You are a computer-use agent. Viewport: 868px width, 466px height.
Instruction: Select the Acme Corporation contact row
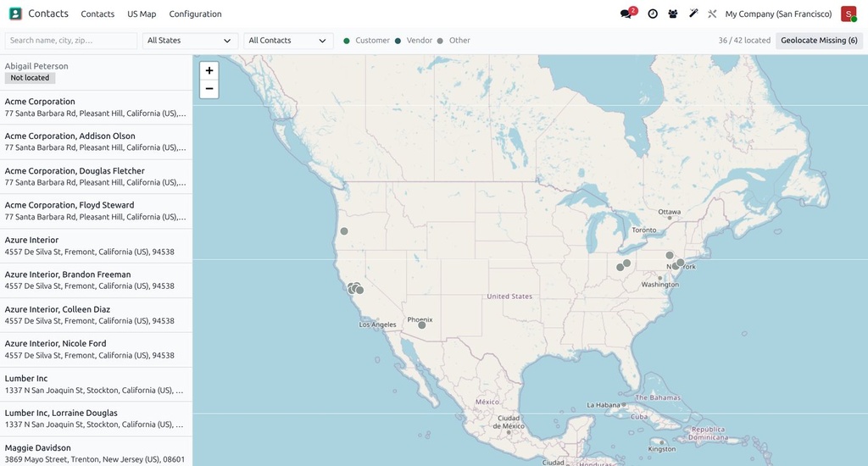point(96,108)
